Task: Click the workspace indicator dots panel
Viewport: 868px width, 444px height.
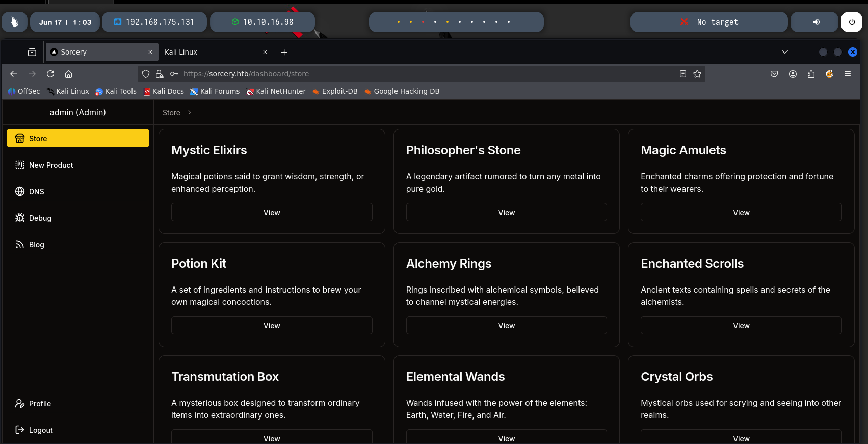Action: coord(456,22)
